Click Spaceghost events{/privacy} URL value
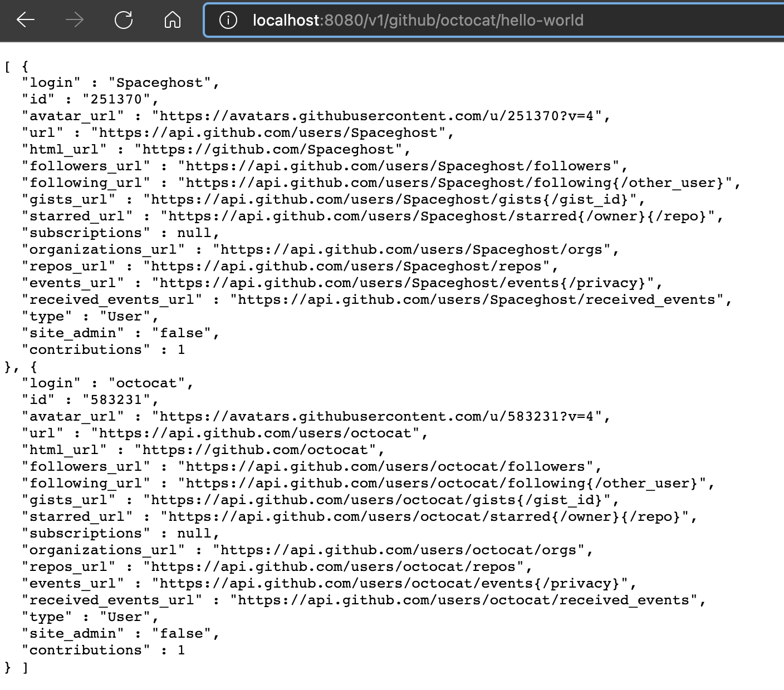Viewport: 784px width, 690px height. point(404,283)
